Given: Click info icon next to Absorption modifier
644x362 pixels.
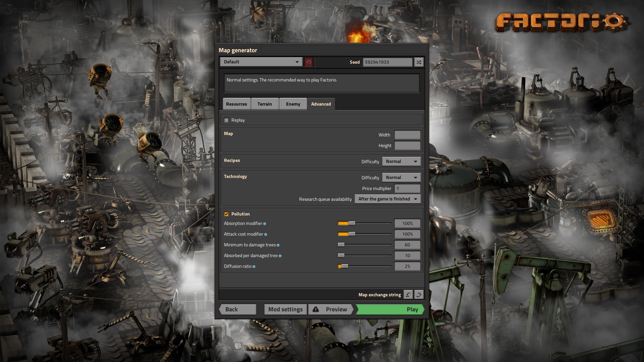Looking at the screenshot, I should 265,224.
